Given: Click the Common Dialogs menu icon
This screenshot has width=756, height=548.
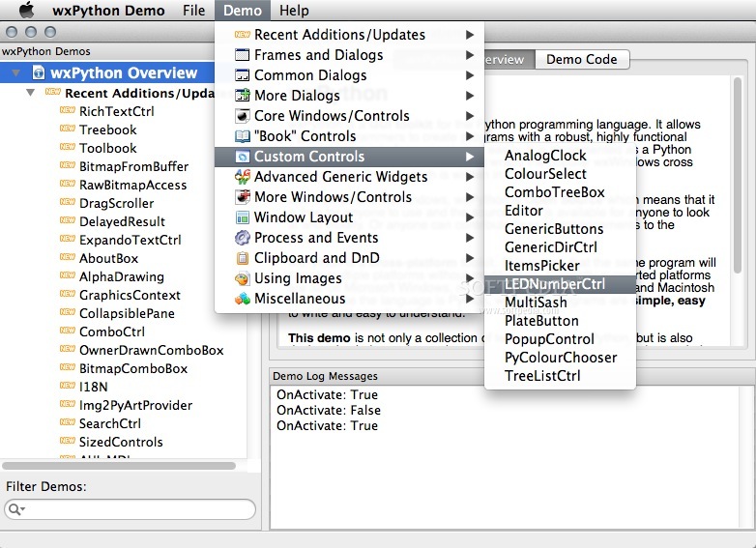Looking at the screenshot, I should click(x=242, y=75).
